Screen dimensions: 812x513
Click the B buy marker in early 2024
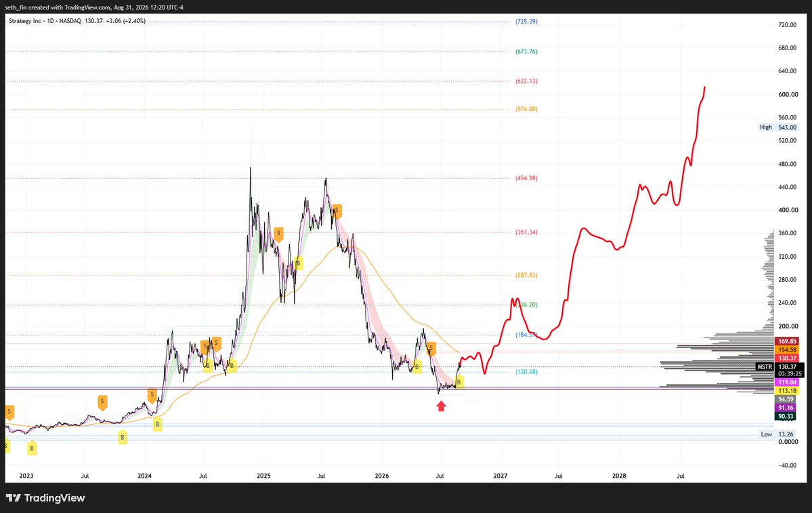pos(157,424)
